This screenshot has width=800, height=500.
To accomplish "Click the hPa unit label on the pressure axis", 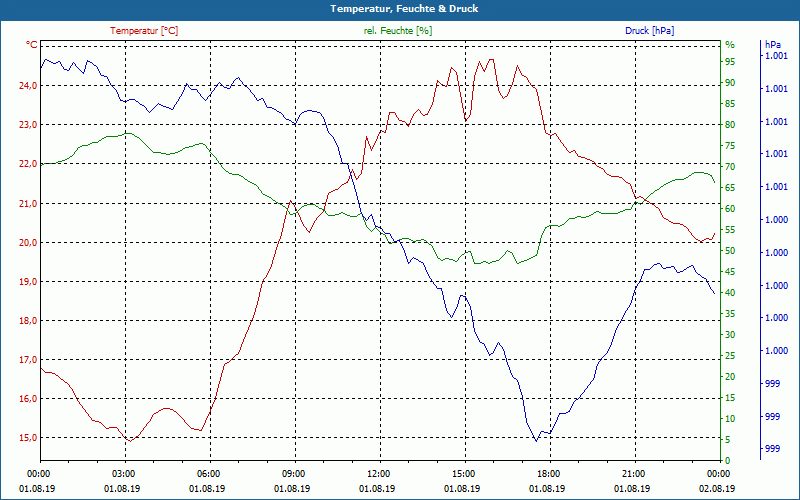I will [x=773, y=45].
